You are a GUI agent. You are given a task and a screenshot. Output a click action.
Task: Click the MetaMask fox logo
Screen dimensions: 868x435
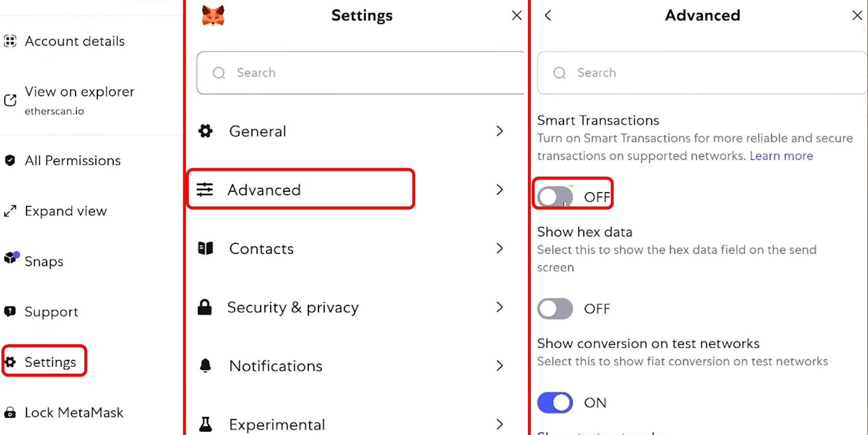[213, 15]
